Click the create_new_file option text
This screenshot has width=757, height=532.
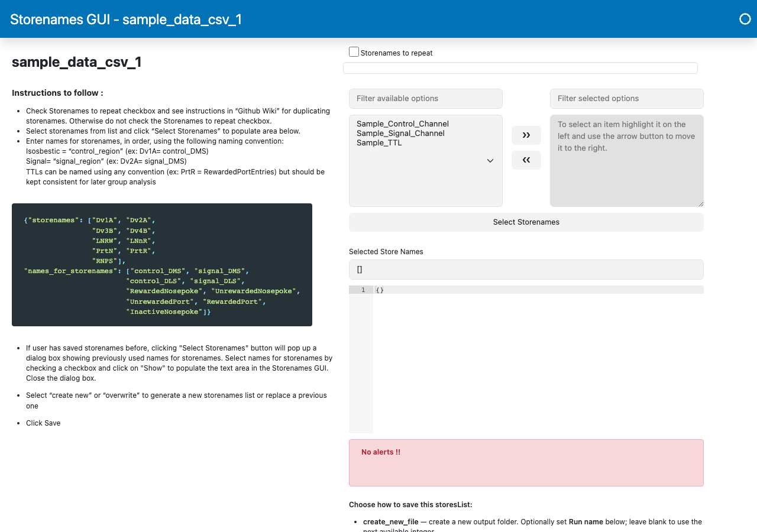click(x=390, y=522)
